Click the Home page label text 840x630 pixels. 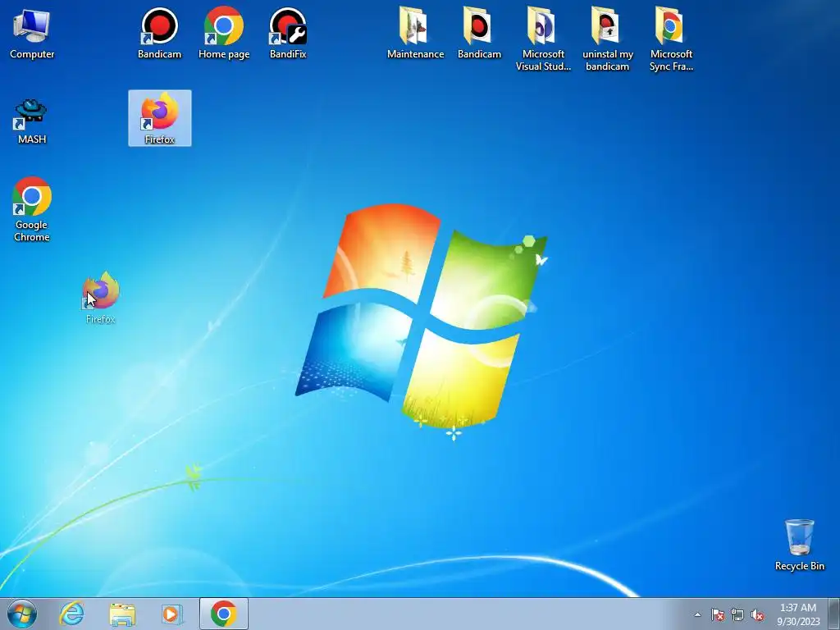point(224,55)
